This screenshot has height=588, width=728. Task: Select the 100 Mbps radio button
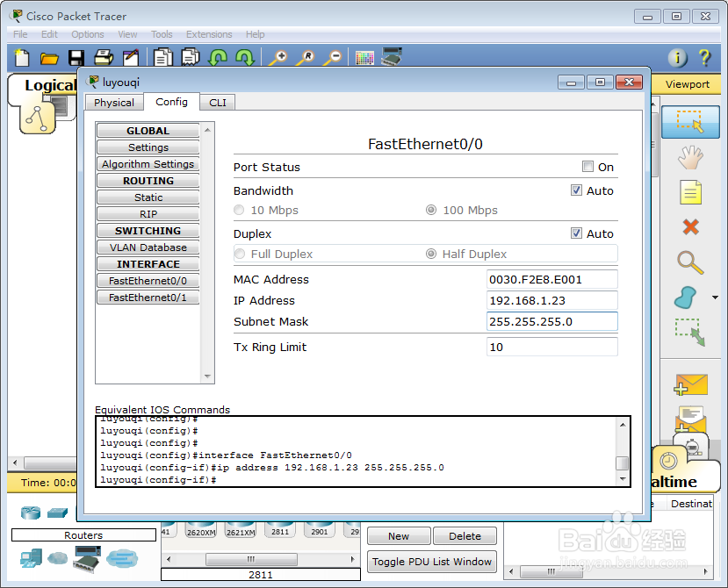(431, 211)
